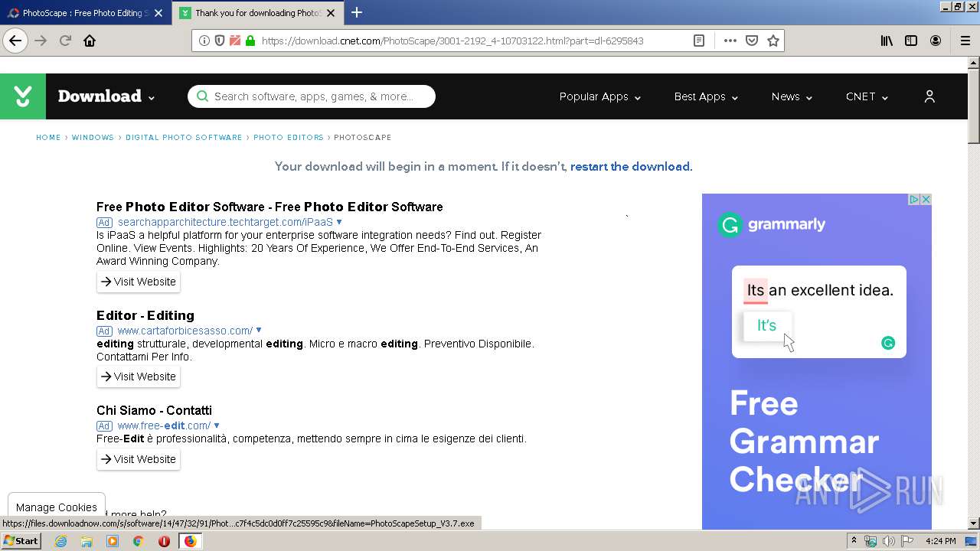The height and width of the screenshot is (551, 980).
Task: Open Windows Start menu
Action: 21,541
